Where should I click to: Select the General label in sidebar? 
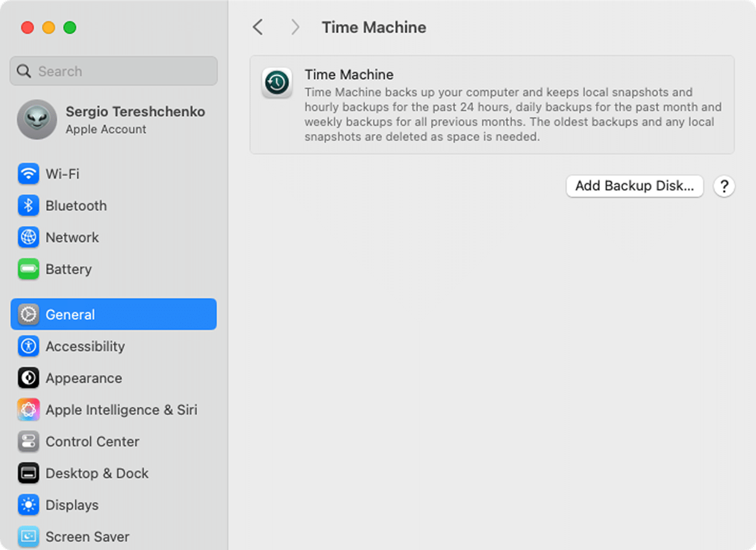(x=70, y=315)
